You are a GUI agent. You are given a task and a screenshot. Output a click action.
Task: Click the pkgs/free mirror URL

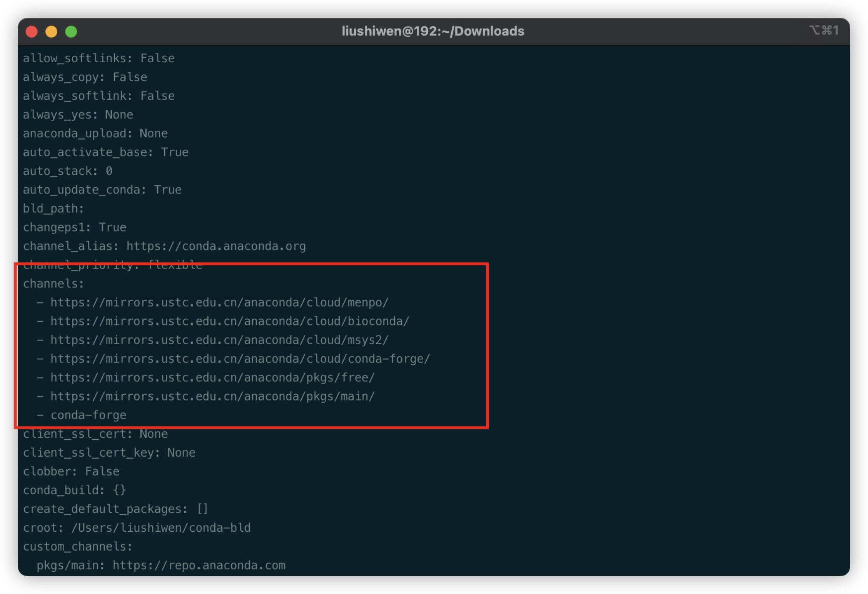tap(212, 377)
